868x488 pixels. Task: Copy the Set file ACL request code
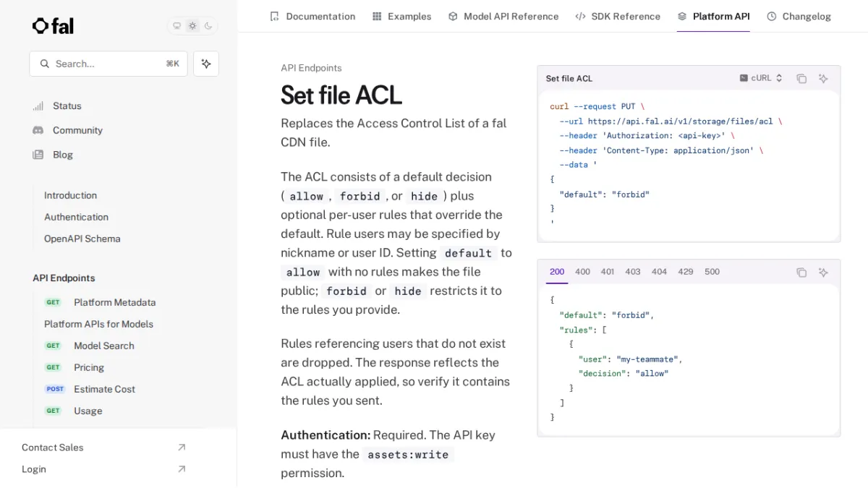pos(801,78)
